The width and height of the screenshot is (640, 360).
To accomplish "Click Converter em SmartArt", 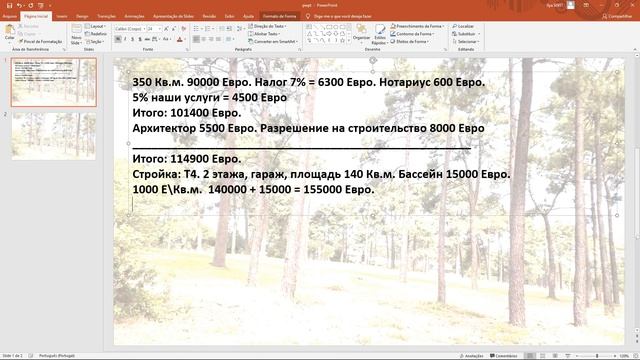I will (273, 42).
